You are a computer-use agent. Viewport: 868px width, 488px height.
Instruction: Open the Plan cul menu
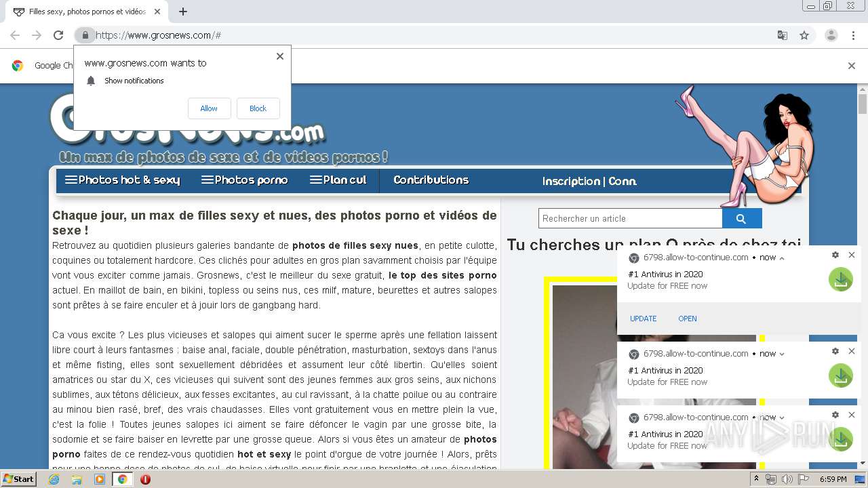338,180
